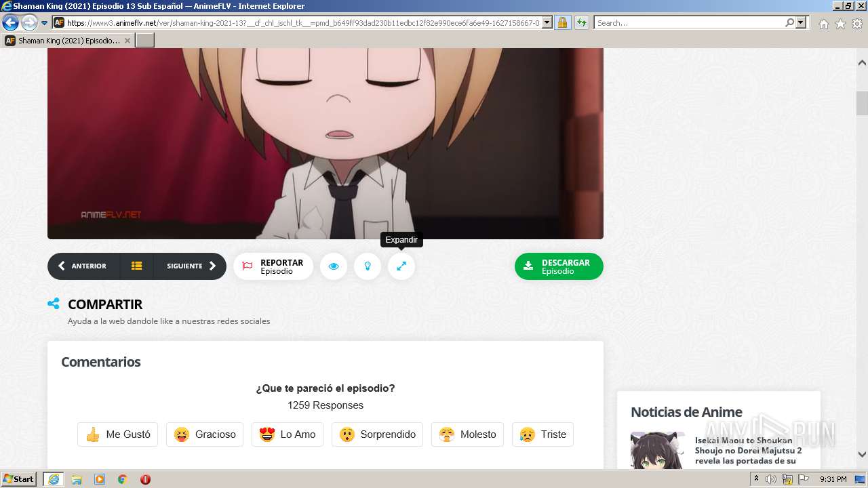
Task: React with Lo Amo
Action: tap(288, 434)
